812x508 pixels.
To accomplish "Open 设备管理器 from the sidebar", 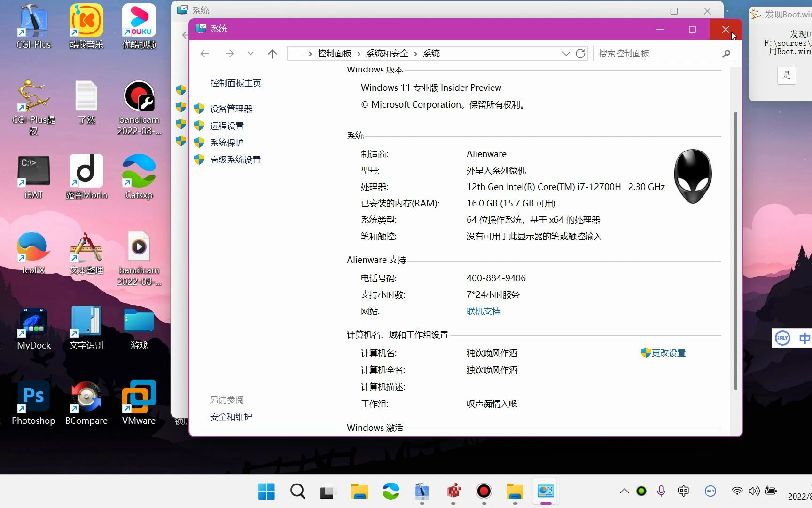I will tap(231, 109).
